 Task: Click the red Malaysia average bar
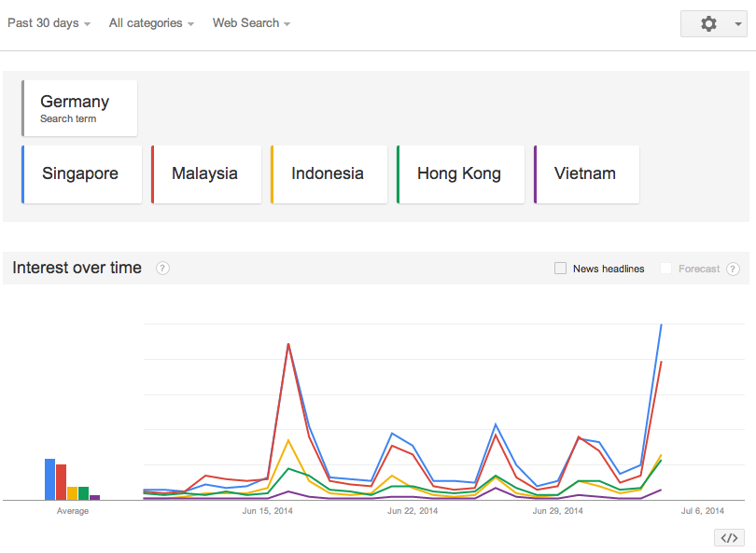click(x=62, y=482)
